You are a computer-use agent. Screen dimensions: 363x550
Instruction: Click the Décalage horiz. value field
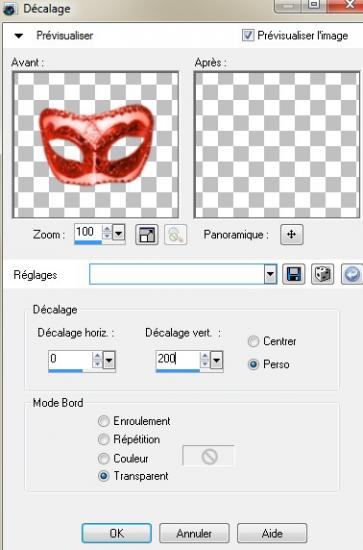(70, 359)
